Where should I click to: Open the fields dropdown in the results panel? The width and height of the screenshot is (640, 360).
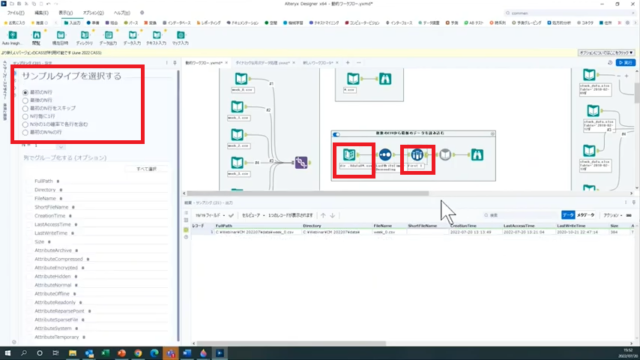[x=210, y=215]
